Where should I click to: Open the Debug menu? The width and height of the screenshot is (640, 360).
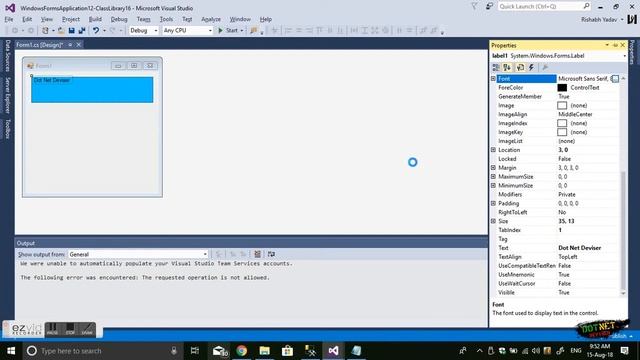[x=119, y=19]
